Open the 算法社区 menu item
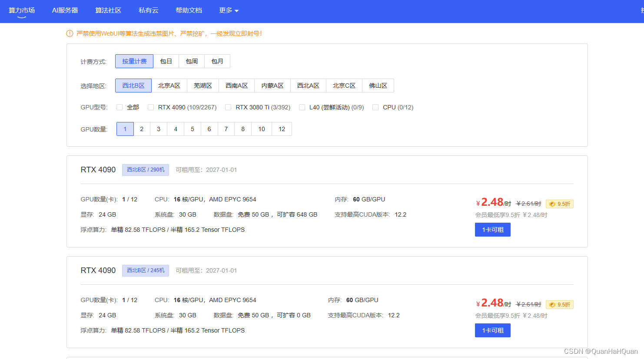 108,10
